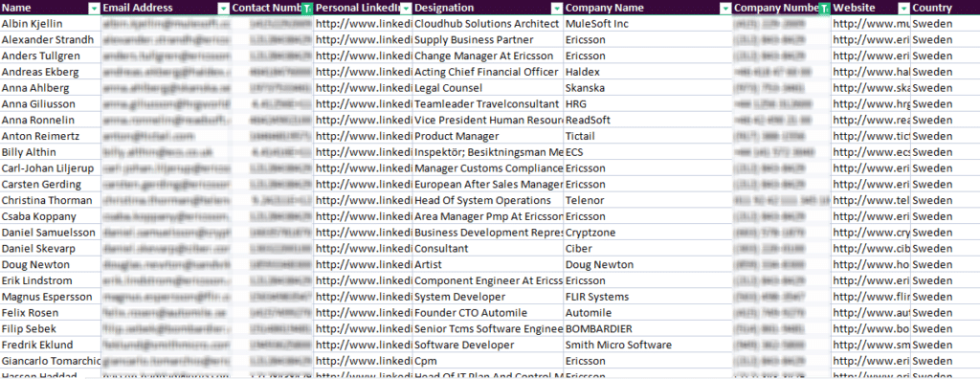Open the Designation column filter dropdown
The image size is (980, 379).
(x=556, y=8)
